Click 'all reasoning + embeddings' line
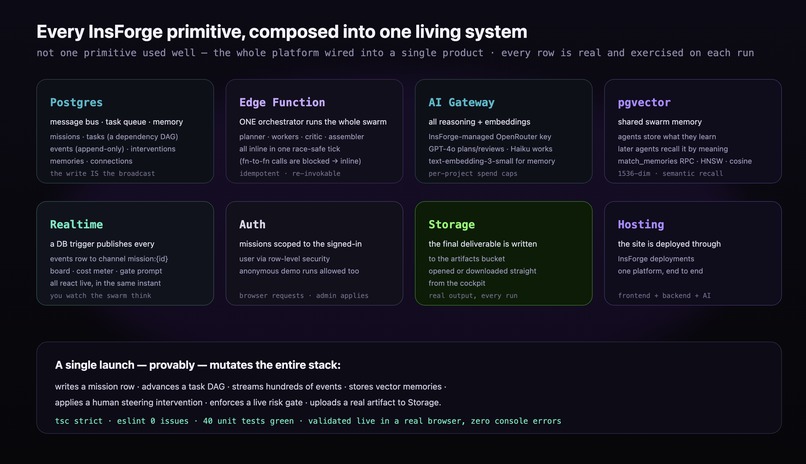Screen dimensions: 806x464 point(479,122)
